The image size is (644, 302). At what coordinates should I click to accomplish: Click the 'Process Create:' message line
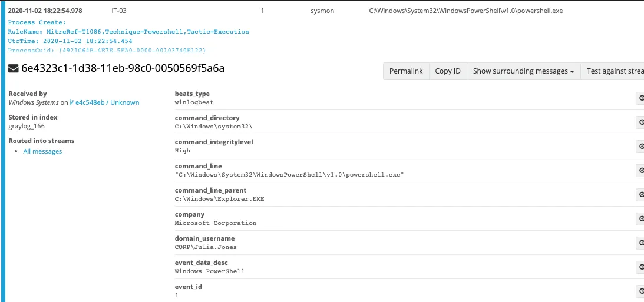tap(37, 22)
